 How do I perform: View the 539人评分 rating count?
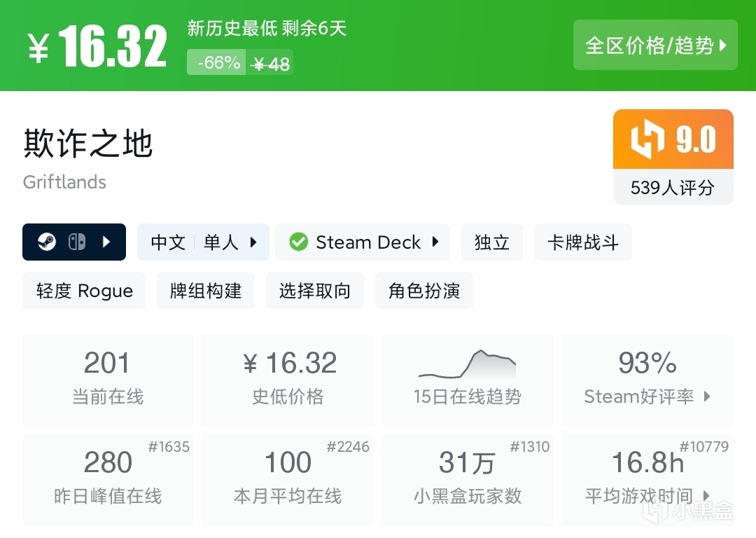pyautogui.click(x=673, y=188)
